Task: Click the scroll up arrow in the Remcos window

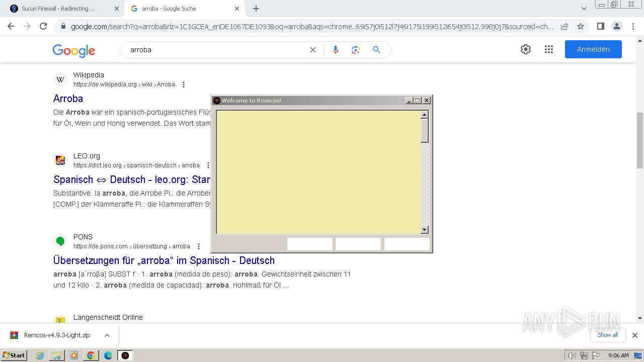Action: [x=425, y=115]
